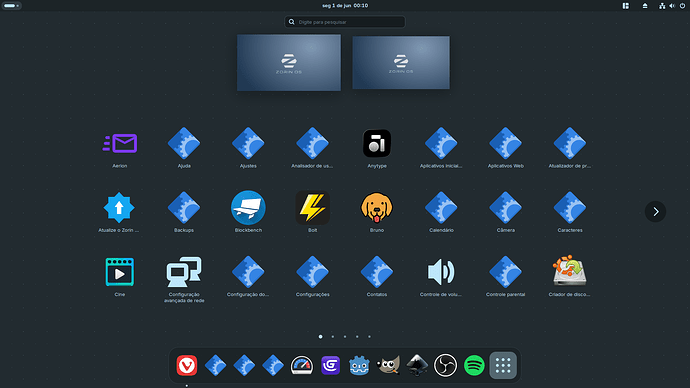This screenshot has height=388, width=690.
Task: Open Vivaldi browser in the dock
Action: click(187, 365)
